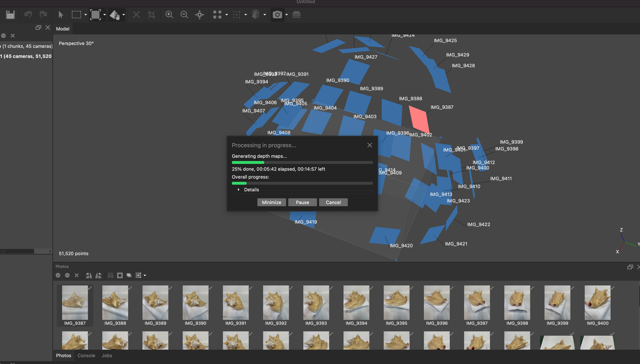Toggle Show Masks in Photos pane

tap(120, 275)
